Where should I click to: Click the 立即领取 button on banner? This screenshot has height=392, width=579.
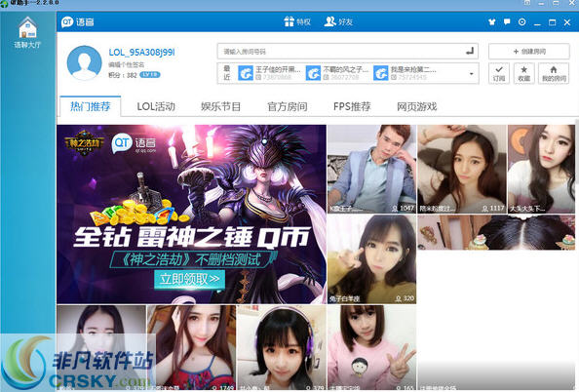pyautogui.click(x=189, y=279)
